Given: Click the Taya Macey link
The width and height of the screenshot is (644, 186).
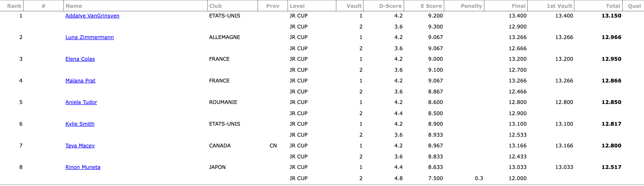Looking at the screenshot, I should pos(80,146).
